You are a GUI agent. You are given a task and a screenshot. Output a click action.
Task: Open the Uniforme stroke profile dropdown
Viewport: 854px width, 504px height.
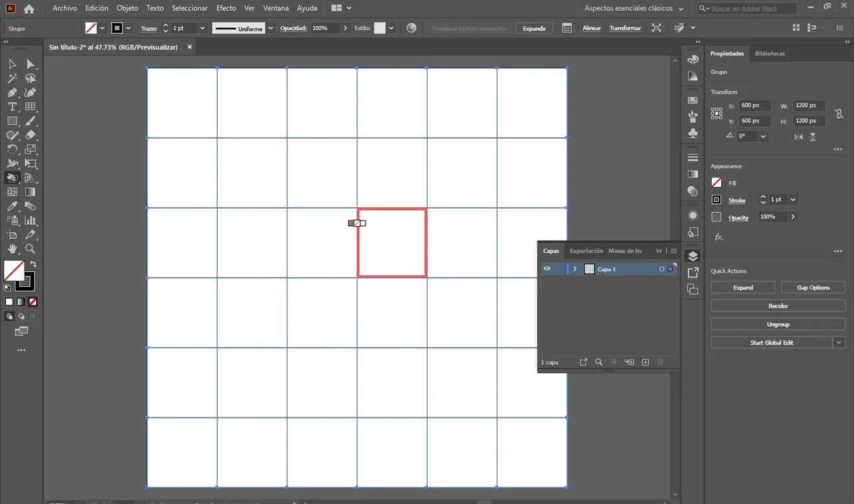[270, 28]
